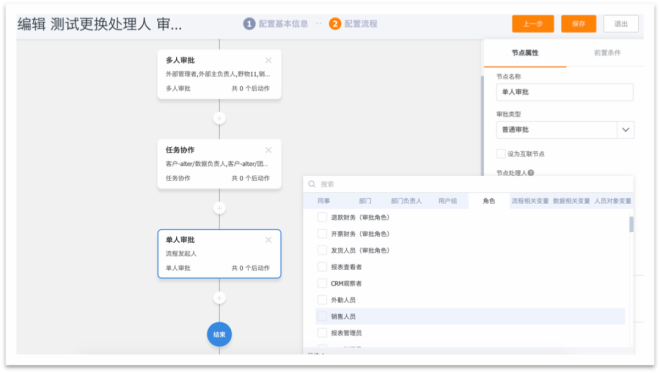This screenshot has width=660, height=373.
Task: Click the orange 保存 button
Action: (578, 24)
